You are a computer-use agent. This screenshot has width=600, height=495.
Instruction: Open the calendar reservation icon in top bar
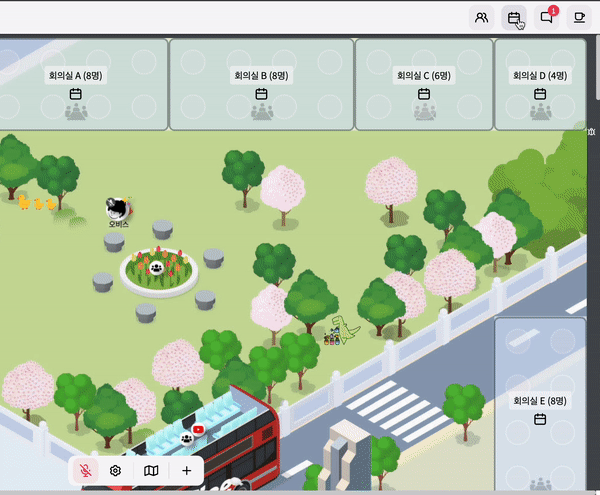[x=514, y=18]
